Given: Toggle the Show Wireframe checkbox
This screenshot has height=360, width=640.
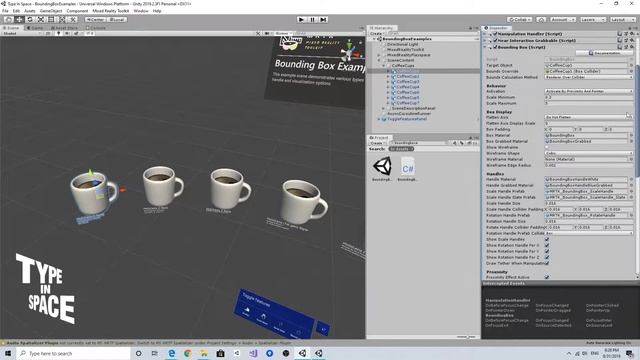Looking at the screenshot, I should point(547,147).
